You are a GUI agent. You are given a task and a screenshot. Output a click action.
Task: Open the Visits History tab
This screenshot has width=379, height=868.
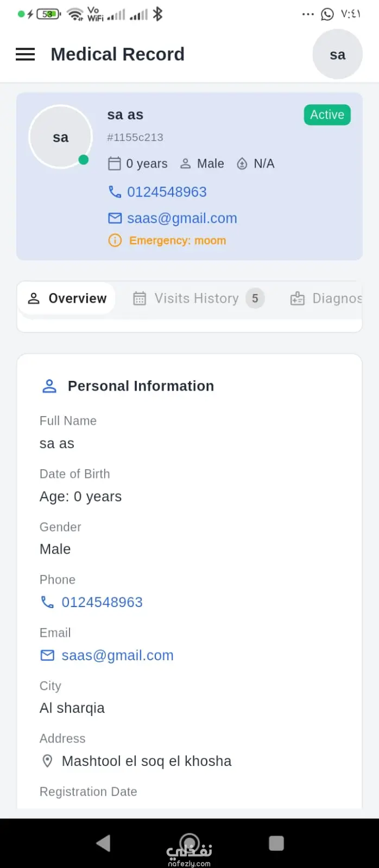199,298
